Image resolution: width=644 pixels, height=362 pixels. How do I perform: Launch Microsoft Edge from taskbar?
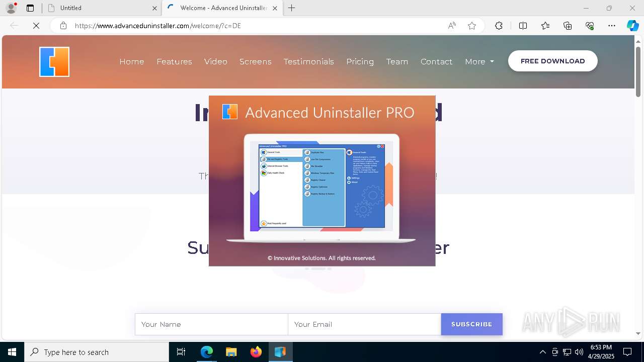pyautogui.click(x=207, y=352)
